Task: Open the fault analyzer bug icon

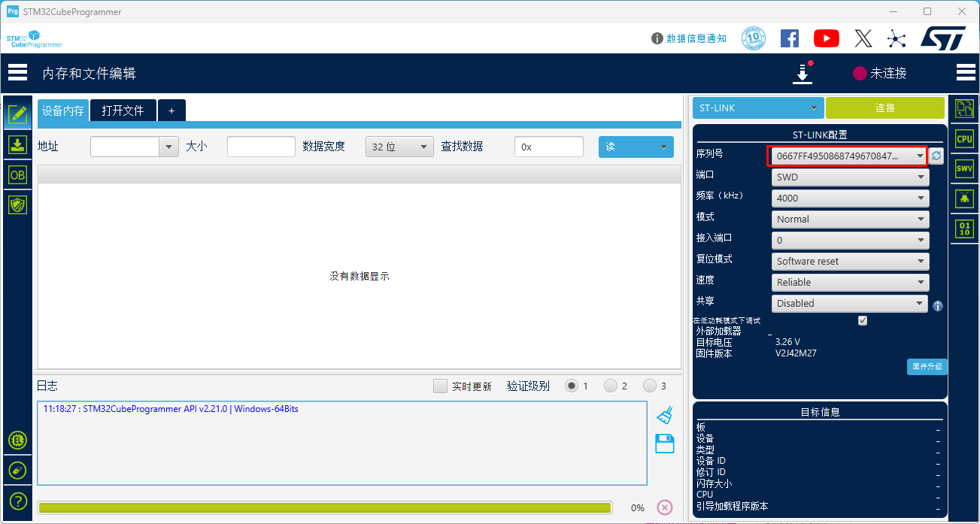Action: [x=965, y=198]
